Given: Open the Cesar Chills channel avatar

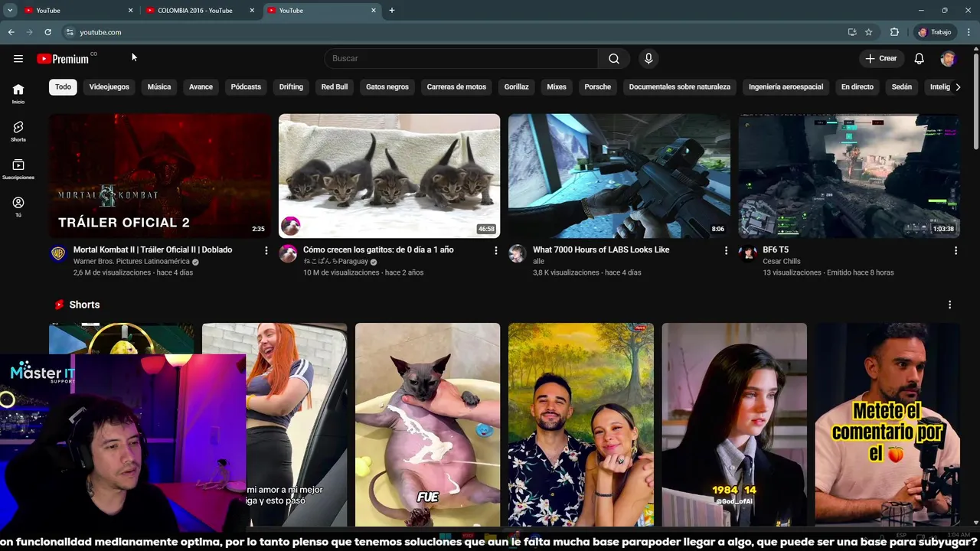Looking at the screenshot, I should 747,254.
